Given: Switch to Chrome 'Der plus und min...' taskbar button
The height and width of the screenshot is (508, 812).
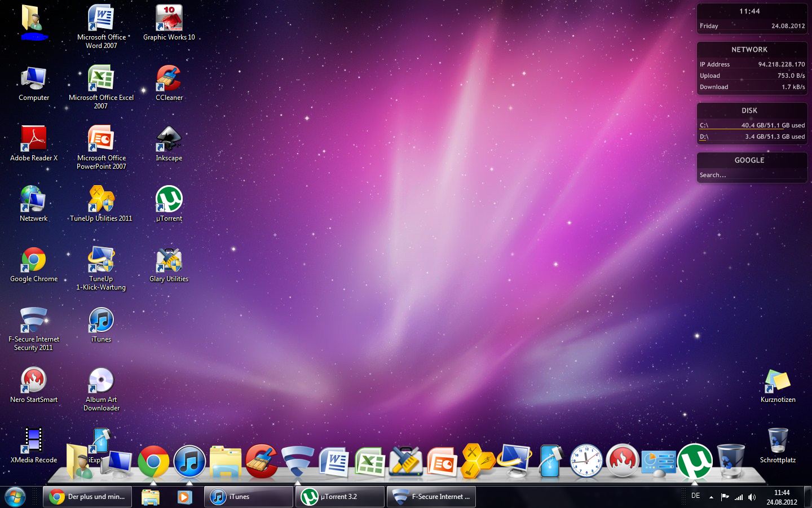Looking at the screenshot, I should [87, 497].
